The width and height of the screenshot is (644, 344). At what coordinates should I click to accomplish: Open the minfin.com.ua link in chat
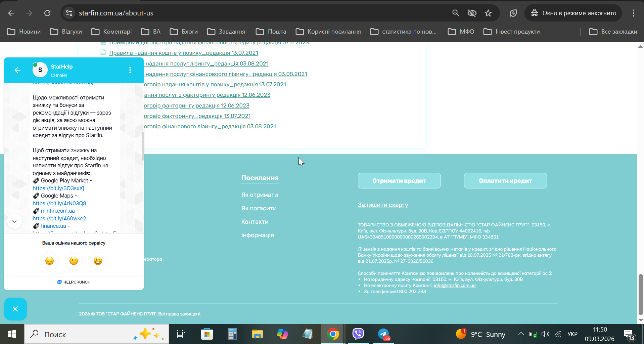click(x=58, y=211)
